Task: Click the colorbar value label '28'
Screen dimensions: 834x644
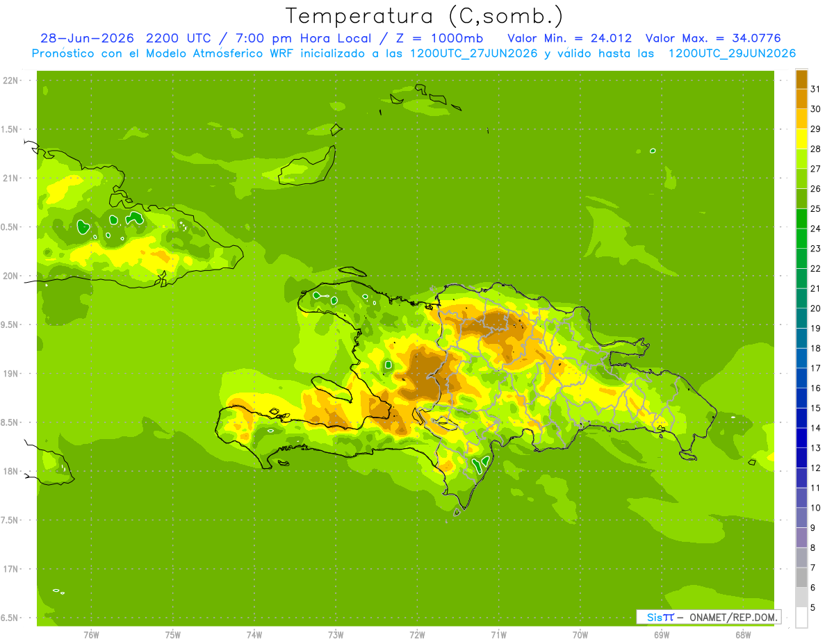Action: point(816,149)
